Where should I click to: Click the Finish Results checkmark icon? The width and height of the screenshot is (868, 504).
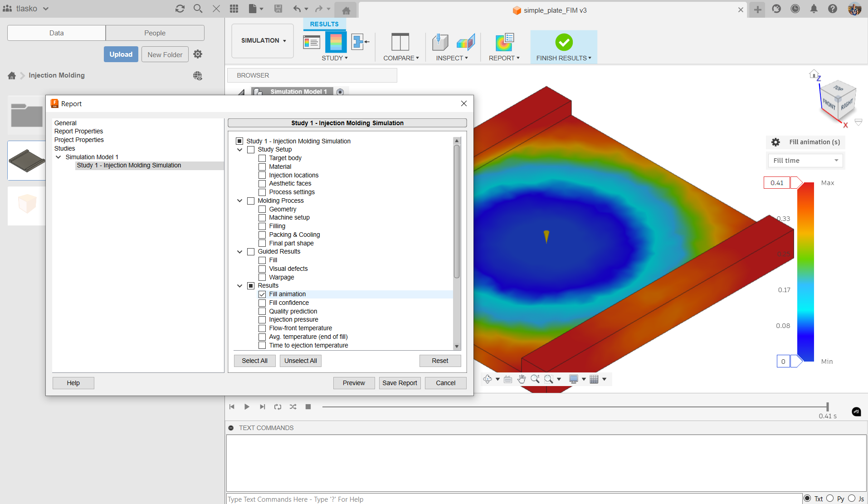click(x=563, y=41)
